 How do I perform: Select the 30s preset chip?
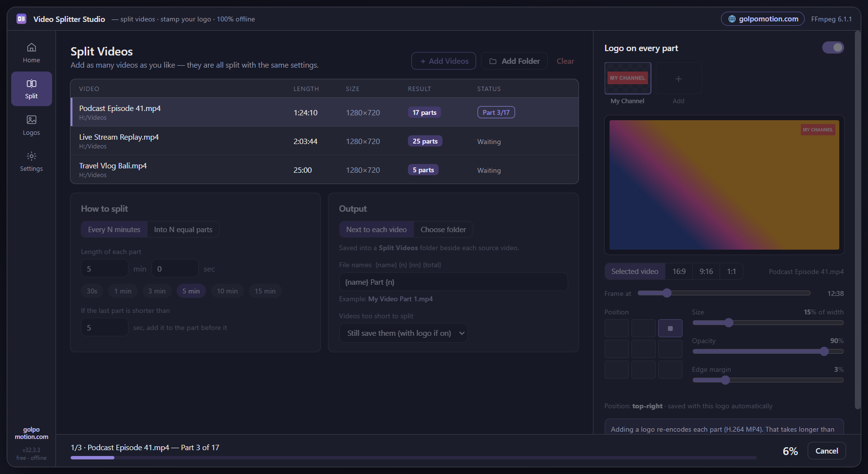[x=92, y=291]
